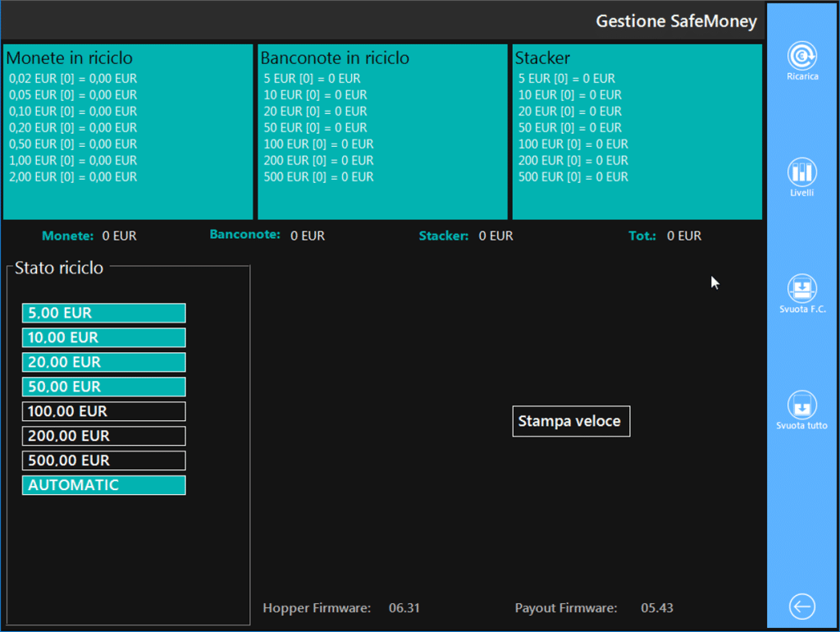840x632 pixels.
Task: Click 20 EUR row in Stacker panel
Action: (570, 112)
